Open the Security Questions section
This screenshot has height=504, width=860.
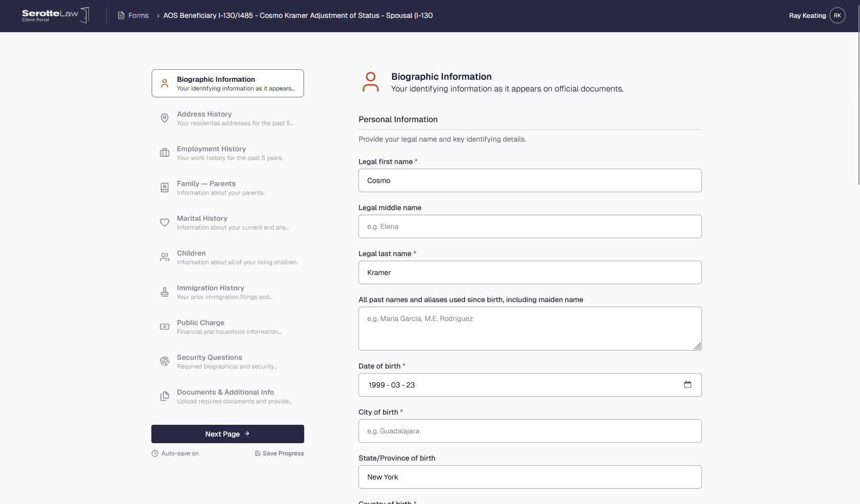(228, 361)
